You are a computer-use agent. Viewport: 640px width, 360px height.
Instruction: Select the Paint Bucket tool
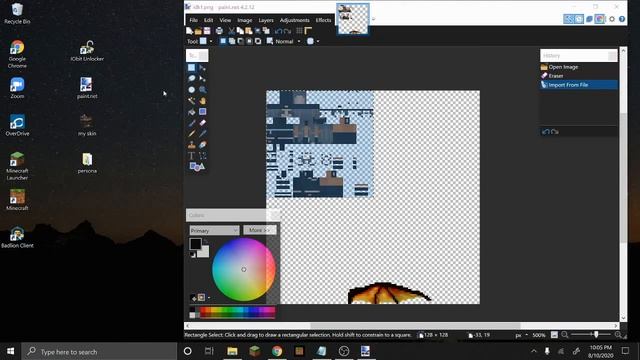click(191, 111)
